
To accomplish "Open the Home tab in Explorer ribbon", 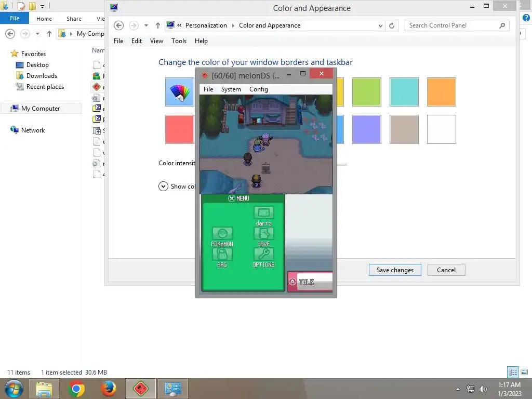I will pyautogui.click(x=44, y=19).
